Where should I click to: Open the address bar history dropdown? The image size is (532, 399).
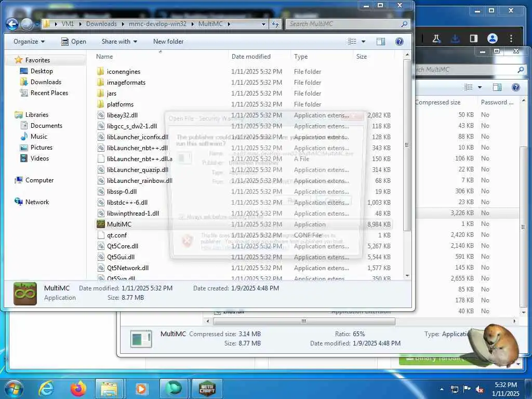point(263,24)
